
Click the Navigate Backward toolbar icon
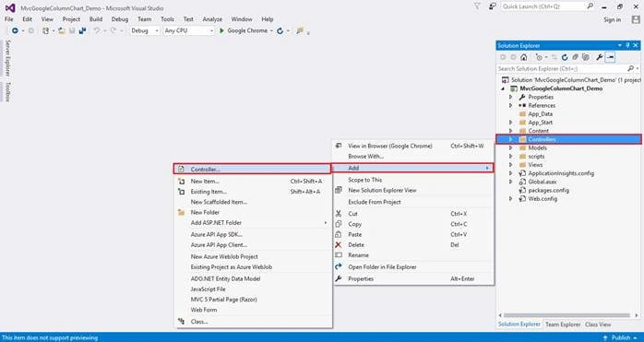pos(15,30)
